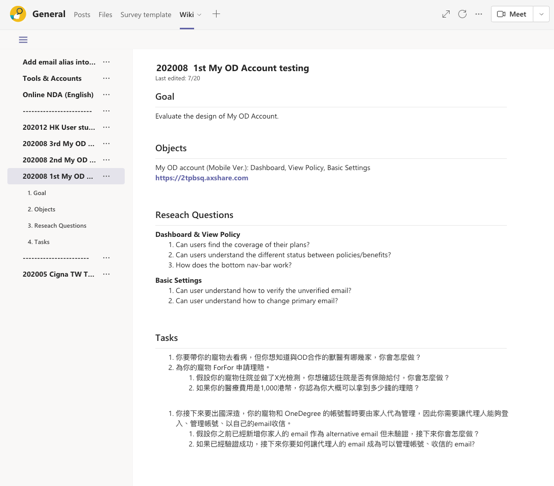Screen dimensions: 554x486
Task: Click the Last edited 7/20 label
Action: (x=178, y=78)
